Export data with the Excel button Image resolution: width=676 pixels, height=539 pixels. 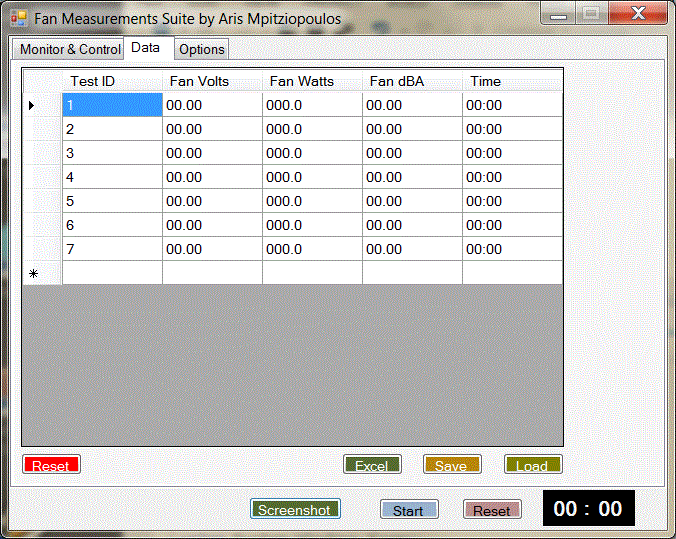pos(372,464)
